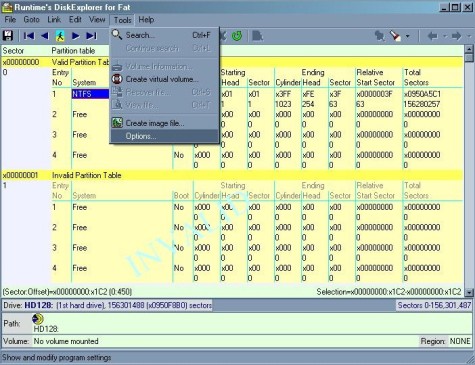This screenshot has height=365, width=475.
Task: Click the x00000001 sector address
Action: (x=20, y=175)
